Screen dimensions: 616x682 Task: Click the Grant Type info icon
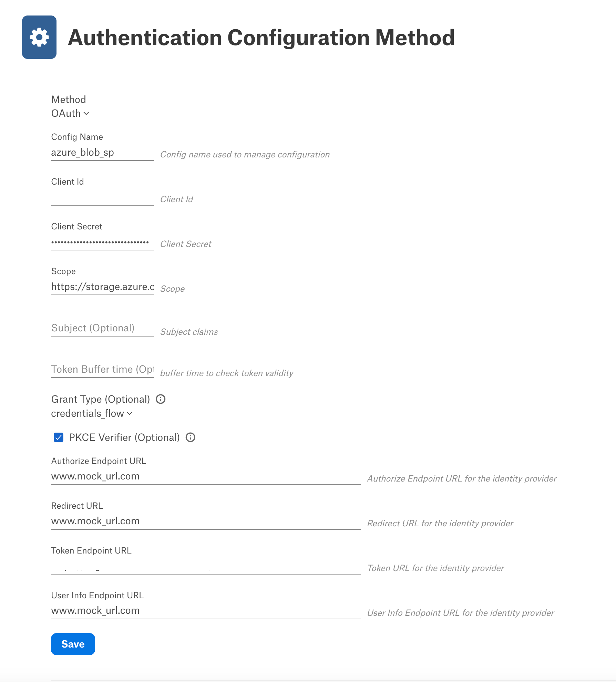(161, 399)
